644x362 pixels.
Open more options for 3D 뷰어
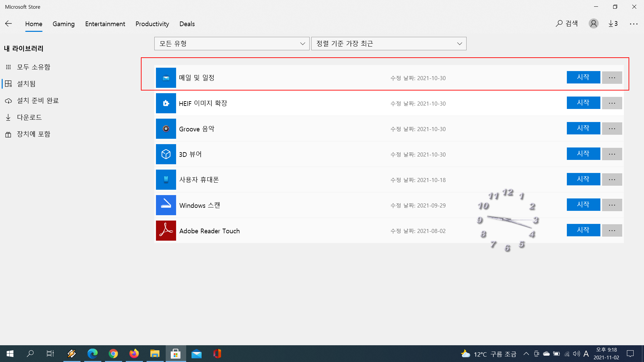612,154
